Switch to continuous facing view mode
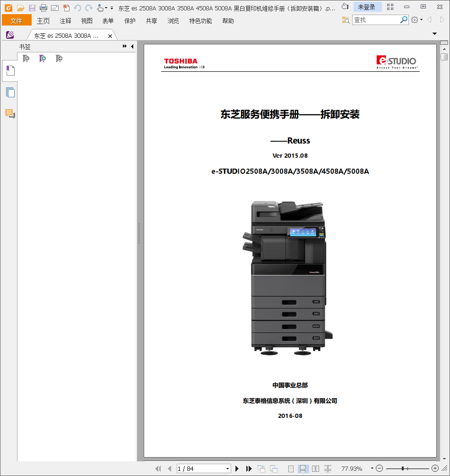Image resolution: width=450 pixels, height=476 pixels. [x=328, y=469]
